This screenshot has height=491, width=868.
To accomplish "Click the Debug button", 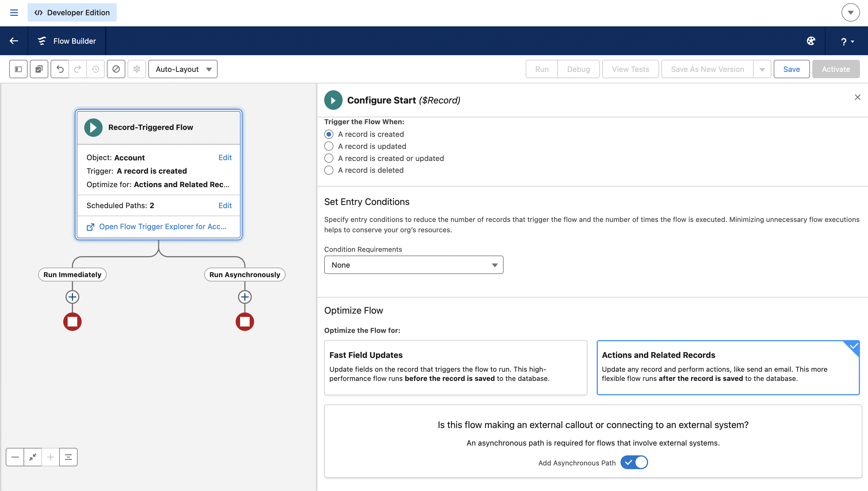I will pos(579,69).
